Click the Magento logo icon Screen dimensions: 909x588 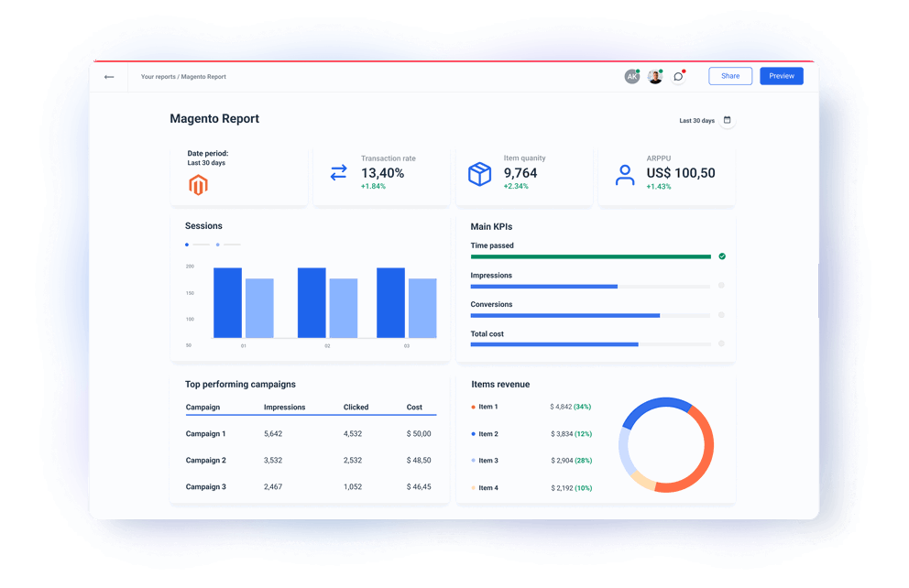[x=198, y=185]
